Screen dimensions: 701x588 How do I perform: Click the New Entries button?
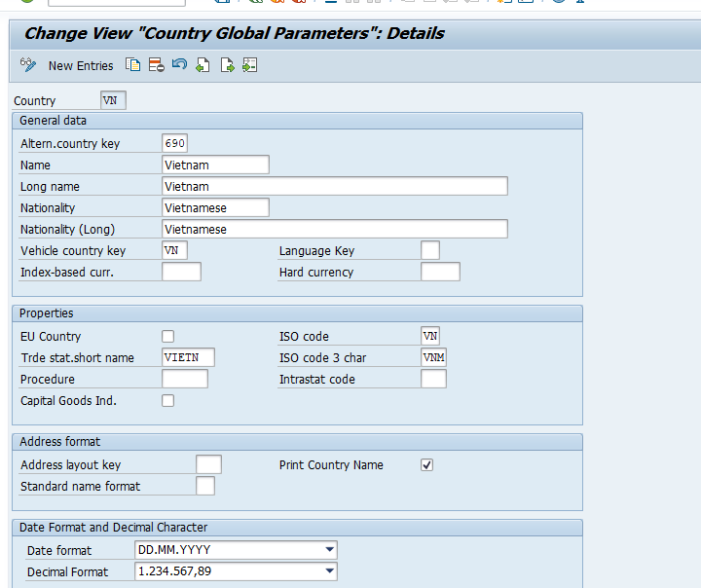81,66
